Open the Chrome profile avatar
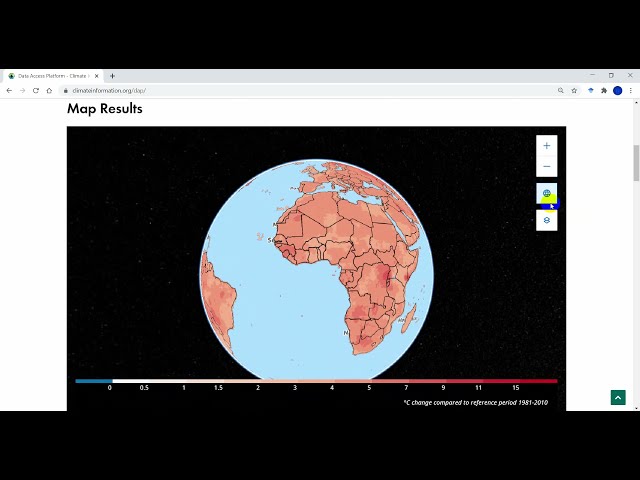 [618, 91]
